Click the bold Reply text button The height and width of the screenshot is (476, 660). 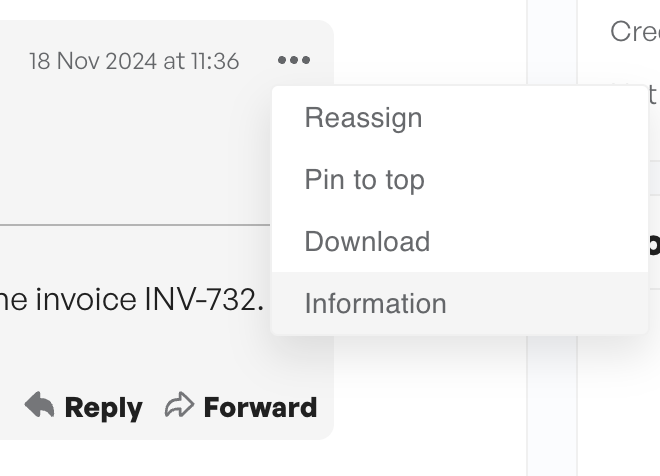click(104, 408)
